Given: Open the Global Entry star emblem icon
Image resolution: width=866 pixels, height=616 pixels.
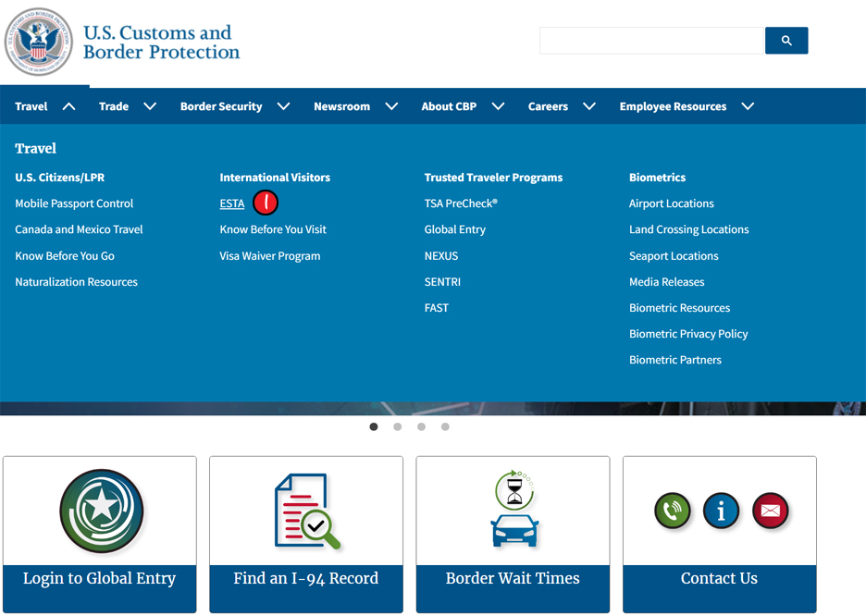Looking at the screenshot, I should [x=102, y=511].
